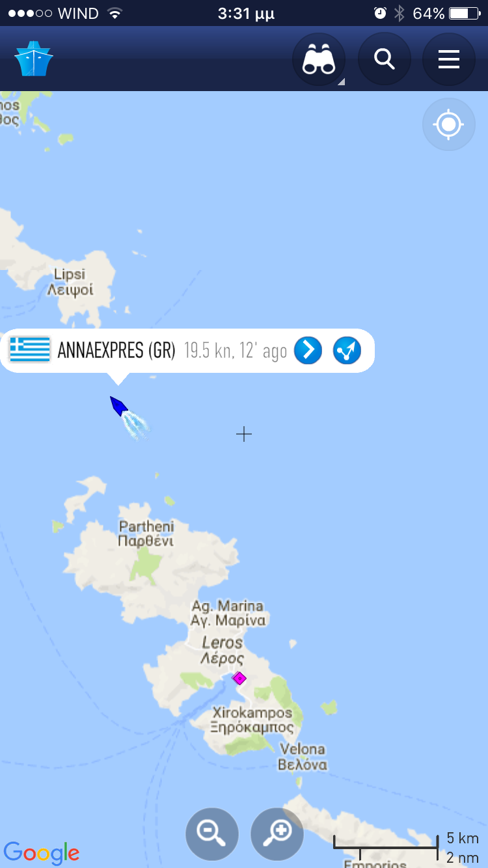Tap the MarineTraffic ship logo
Screen dimensions: 488x868
34,59
